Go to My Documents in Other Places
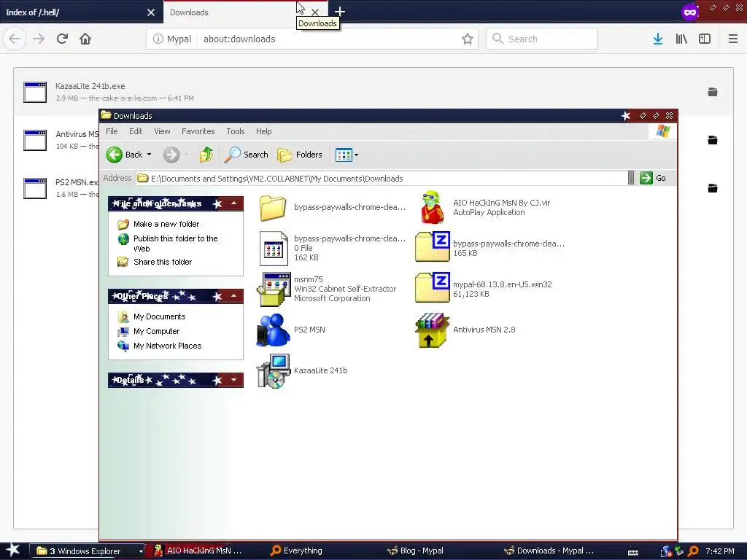The height and width of the screenshot is (560, 747). [159, 316]
